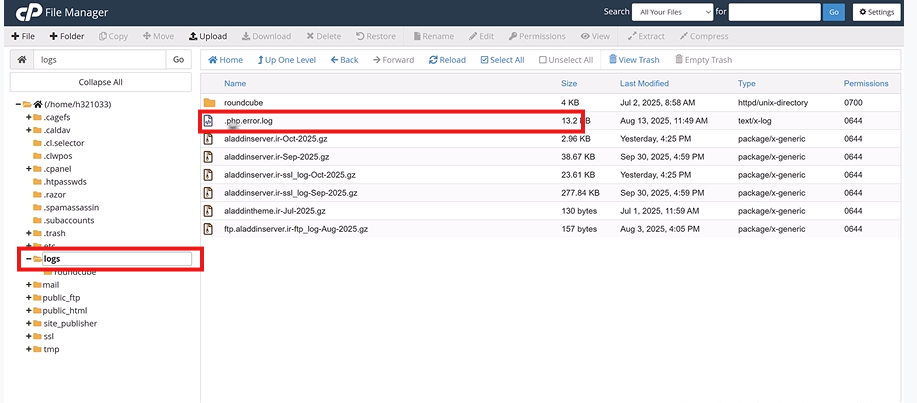Image resolution: width=917 pixels, height=403 pixels.
Task: Sort by Last Modified column
Action: tap(644, 84)
